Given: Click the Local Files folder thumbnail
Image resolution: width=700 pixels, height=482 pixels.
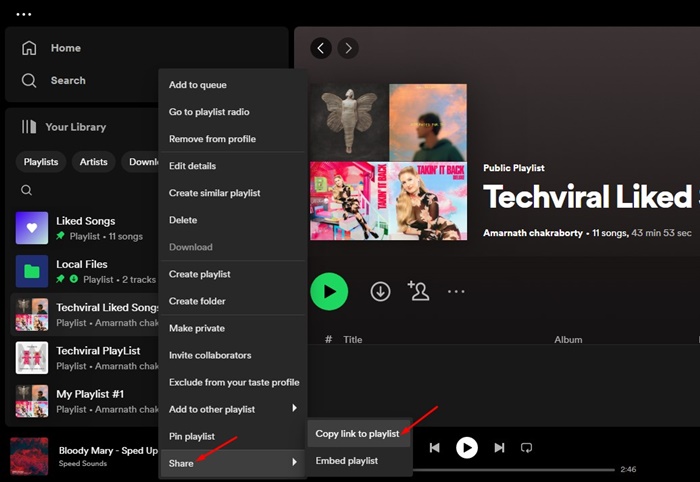Looking at the screenshot, I should [x=32, y=271].
